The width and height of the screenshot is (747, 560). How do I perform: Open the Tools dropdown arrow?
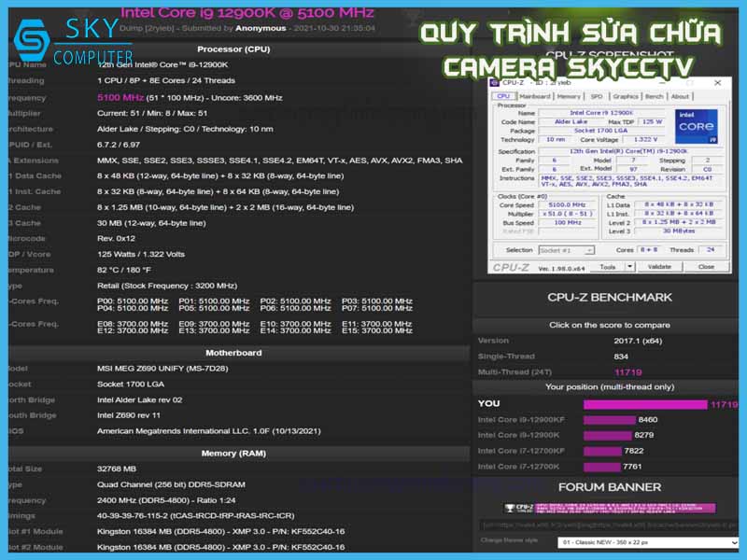(630, 266)
